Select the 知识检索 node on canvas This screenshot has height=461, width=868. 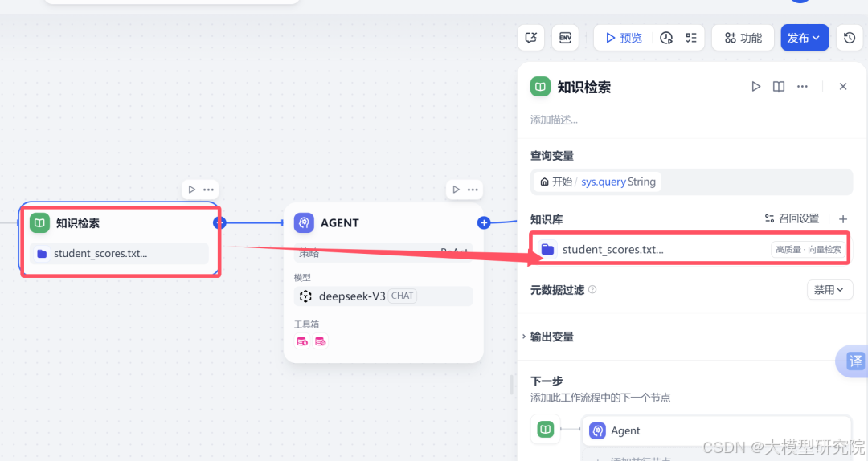(120, 239)
